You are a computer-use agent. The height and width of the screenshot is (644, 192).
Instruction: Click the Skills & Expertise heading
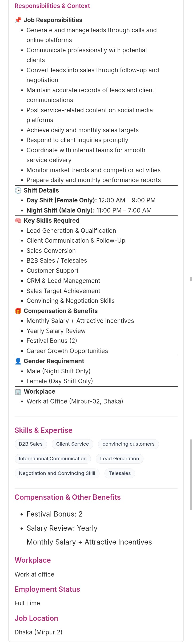[43, 430]
